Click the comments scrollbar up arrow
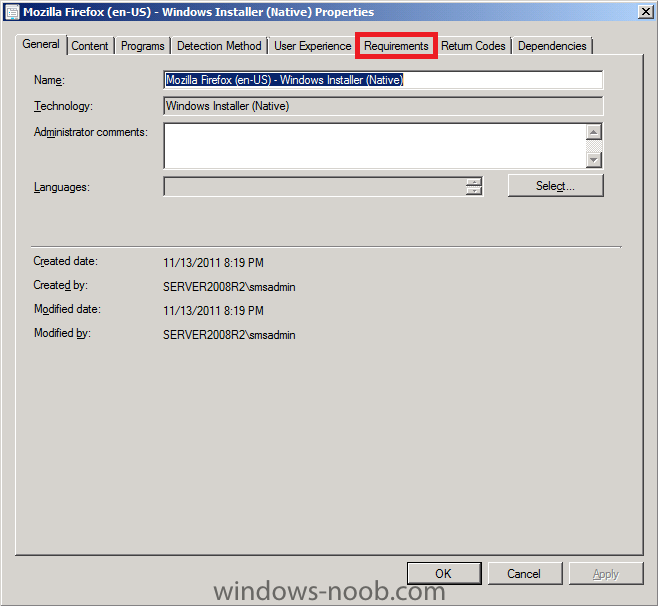The width and height of the screenshot is (658, 606). pos(593,132)
